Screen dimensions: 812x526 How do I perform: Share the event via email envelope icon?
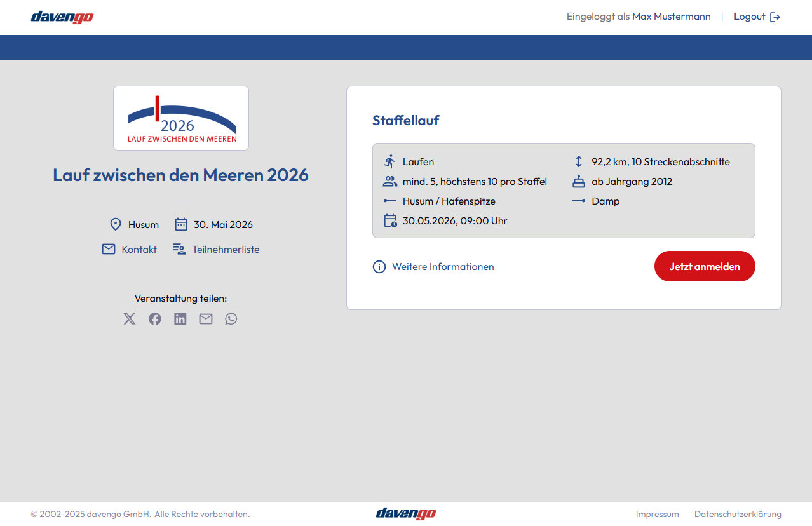(205, 318)
